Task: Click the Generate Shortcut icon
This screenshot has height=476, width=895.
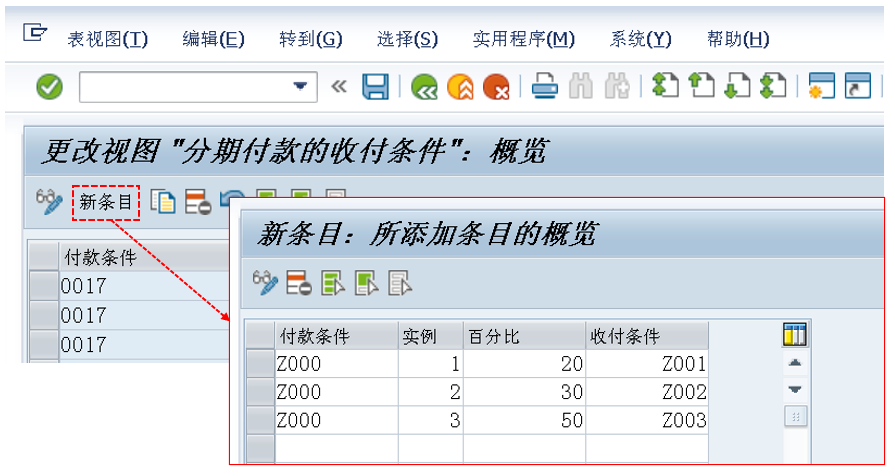Action: click(x=858, y=86)
